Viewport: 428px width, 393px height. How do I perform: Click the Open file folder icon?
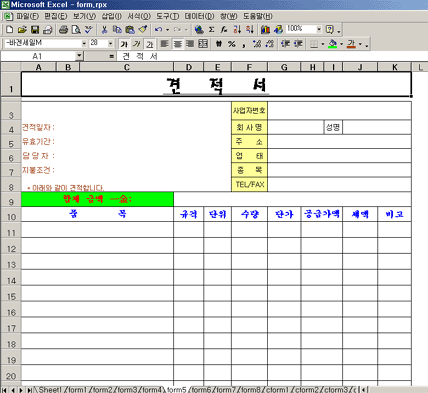click(22, 30)
